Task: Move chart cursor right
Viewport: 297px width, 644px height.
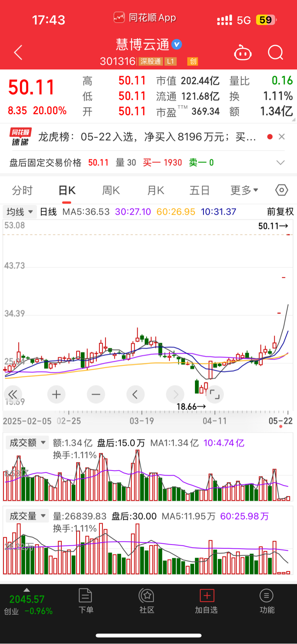Action: click(175, 395)
